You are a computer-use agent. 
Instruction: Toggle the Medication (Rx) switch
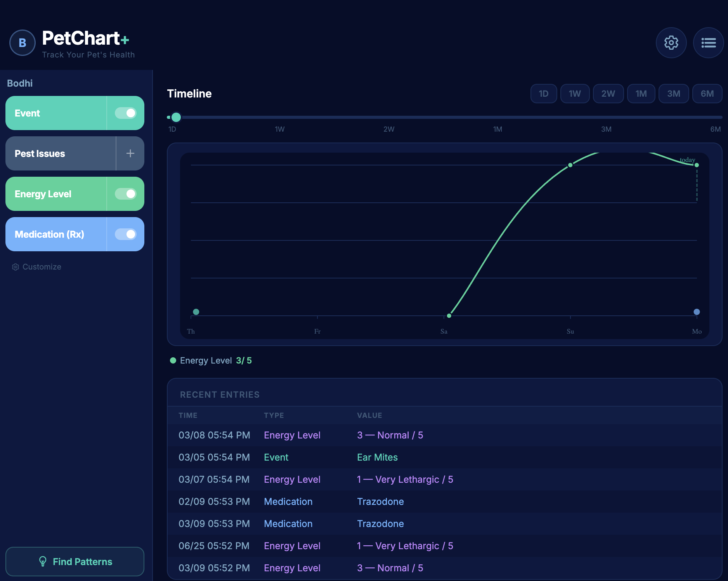pos(125,234)
